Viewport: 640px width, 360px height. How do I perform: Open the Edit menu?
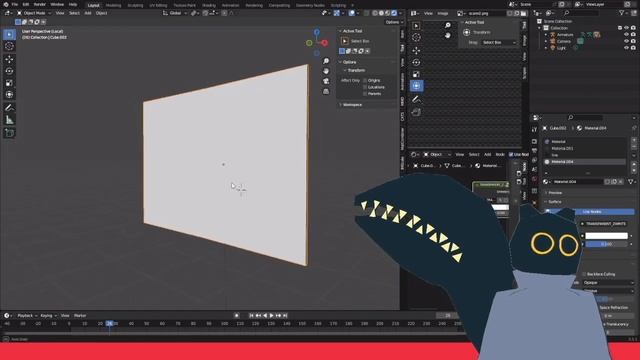(26, 4)
